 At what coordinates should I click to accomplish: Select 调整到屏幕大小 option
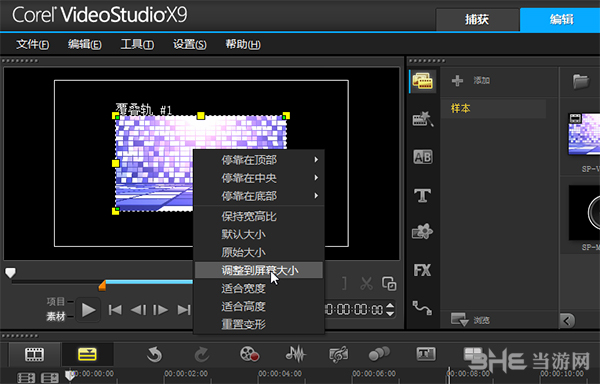click(259, 270)
